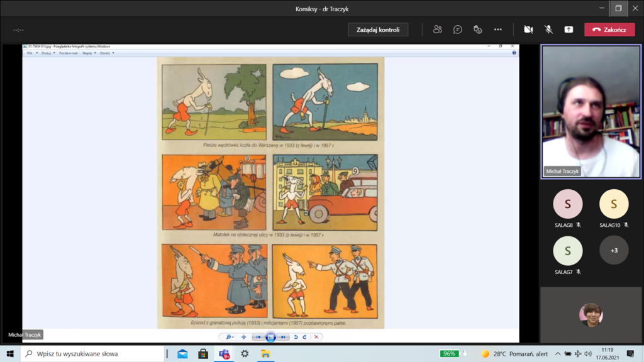Click Poczta e-mail in photo viewer toolbar
Viewport: 644px width, 362px height.
click(68, 53)
